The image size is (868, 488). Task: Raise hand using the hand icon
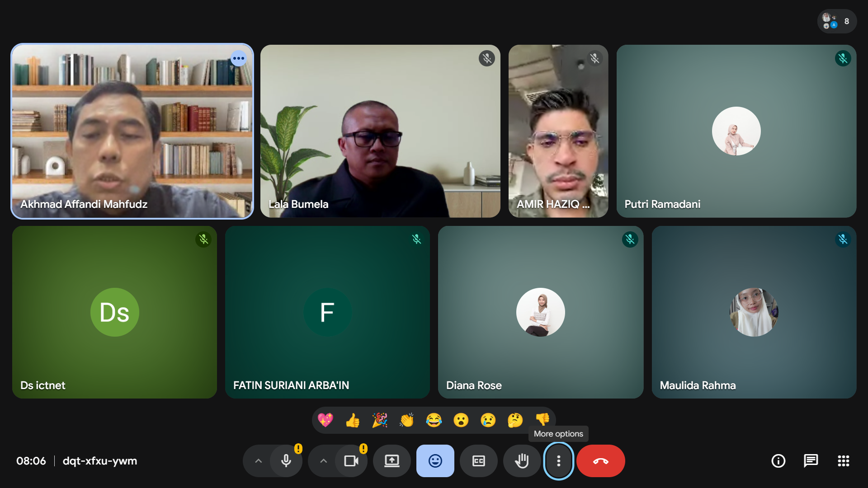pyautogui.click(x=522, y=461)
